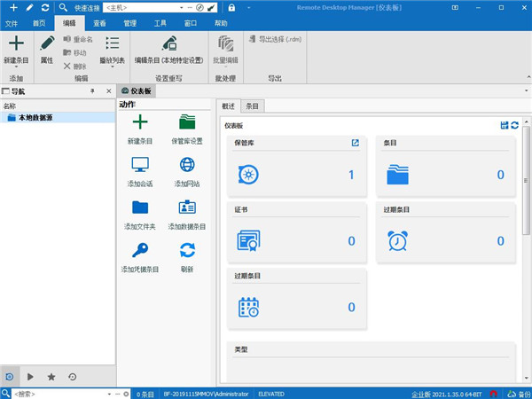
Task: Open 保管库设置 vault settings action
Action: coord(187,129)
